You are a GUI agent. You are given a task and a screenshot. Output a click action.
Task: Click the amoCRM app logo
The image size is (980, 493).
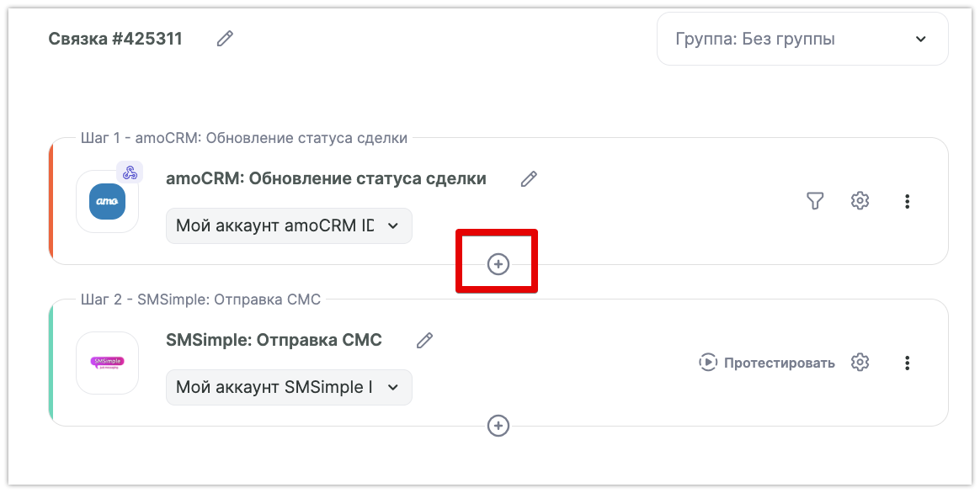107,202
